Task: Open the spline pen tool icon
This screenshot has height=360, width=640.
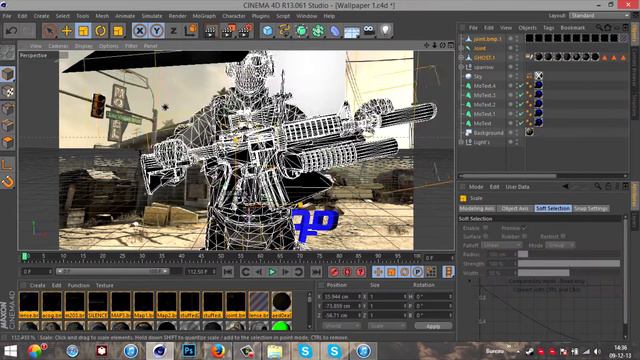Action: (284, 31)
